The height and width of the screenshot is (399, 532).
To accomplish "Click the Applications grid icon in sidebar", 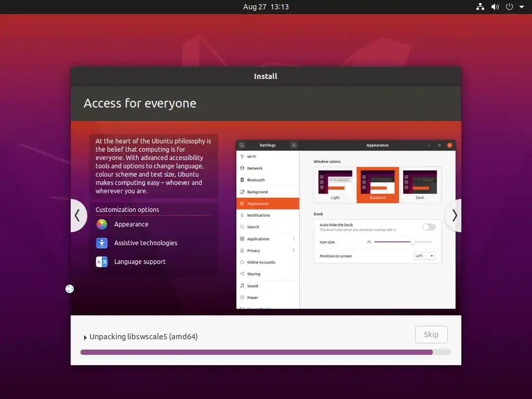I will coord(242,239).
